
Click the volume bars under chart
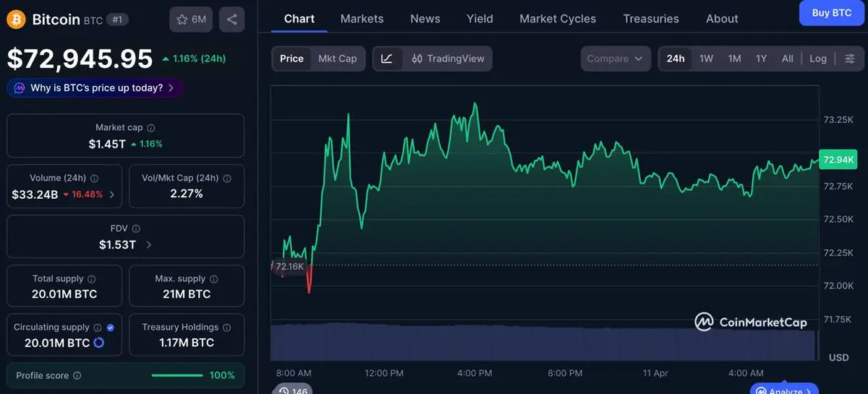[545, 343]
